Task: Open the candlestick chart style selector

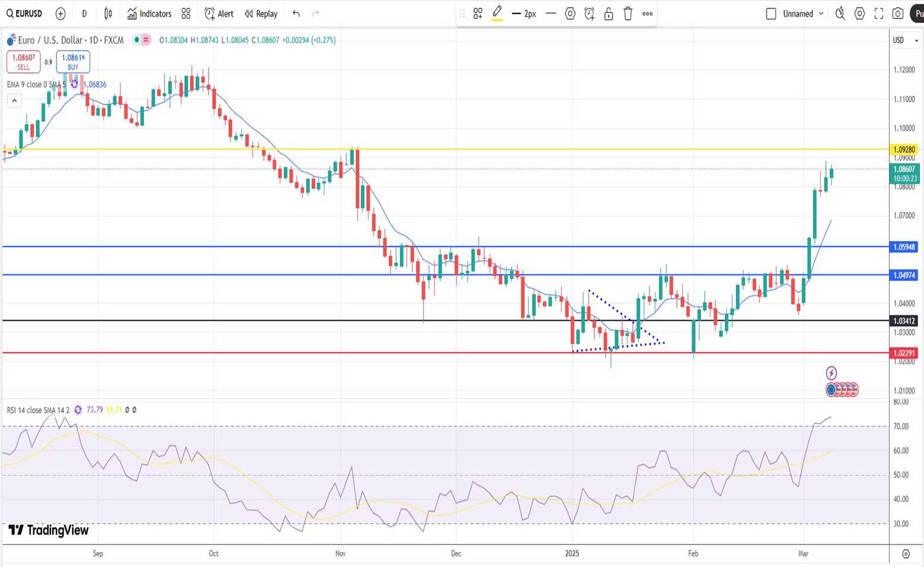Action: 108,14
